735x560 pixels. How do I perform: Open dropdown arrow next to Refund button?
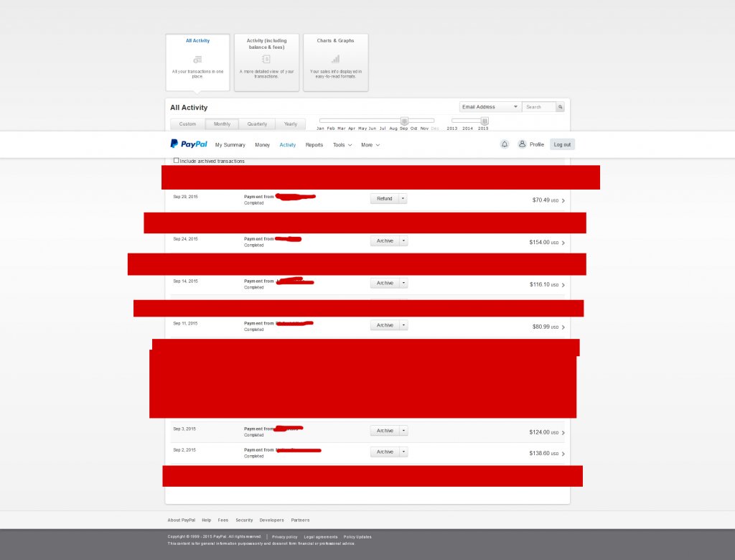click(403, 198)
